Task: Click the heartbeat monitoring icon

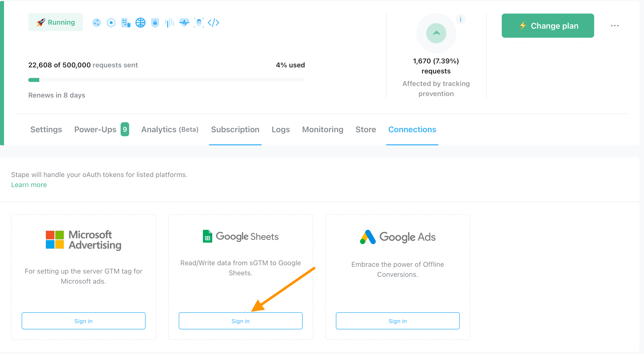Action: [184, 23]
